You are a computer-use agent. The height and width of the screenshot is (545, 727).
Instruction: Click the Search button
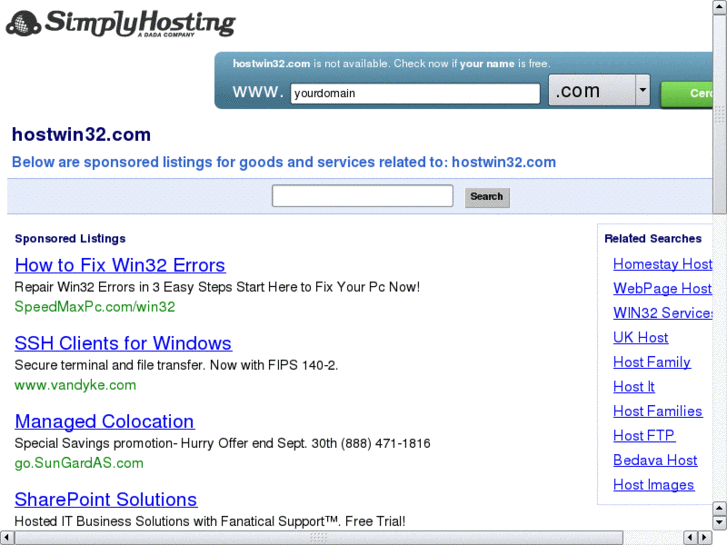pos(487,197)
